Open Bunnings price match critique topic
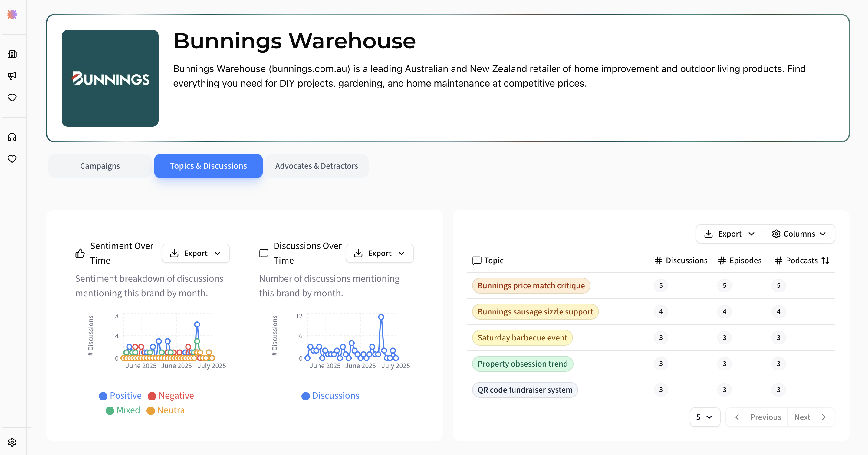This screenshot has width=868, height=455. click(531, 286)
